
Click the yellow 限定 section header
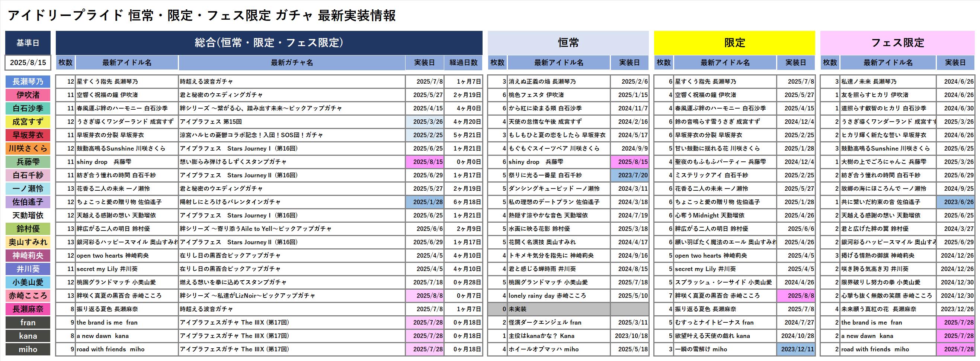pyautogui.click(x=734, y=42)
